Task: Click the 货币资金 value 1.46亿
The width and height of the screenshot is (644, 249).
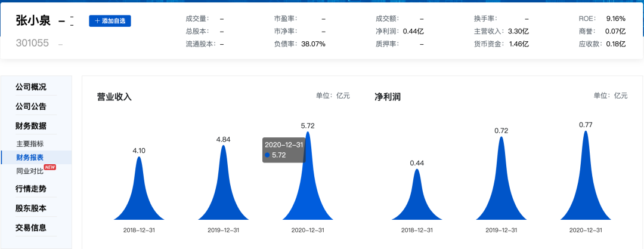Action: [x=519, y=44]
